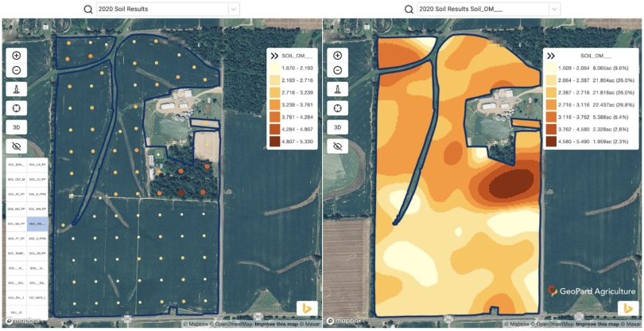Click the 2.328ac (2.8%) legend entry
Image resolution: width=644 pixels, height=331 pixels.
click(611, 130)
